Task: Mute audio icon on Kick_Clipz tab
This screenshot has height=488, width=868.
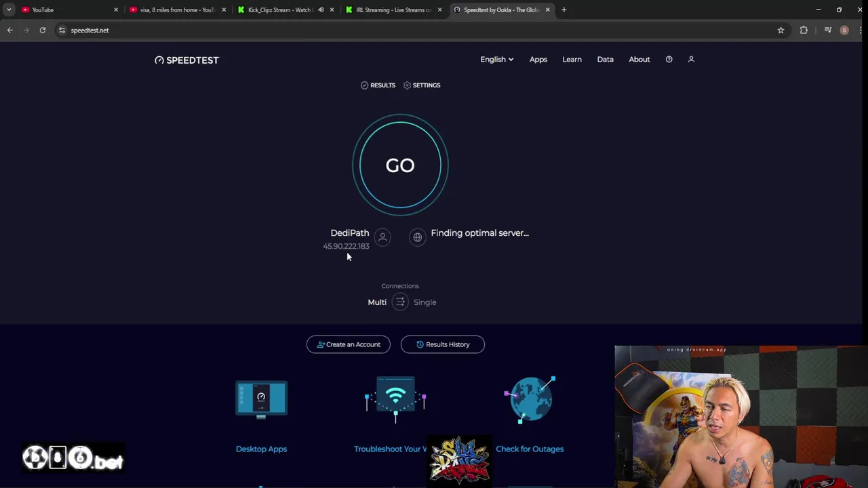Action: point(321,10)
